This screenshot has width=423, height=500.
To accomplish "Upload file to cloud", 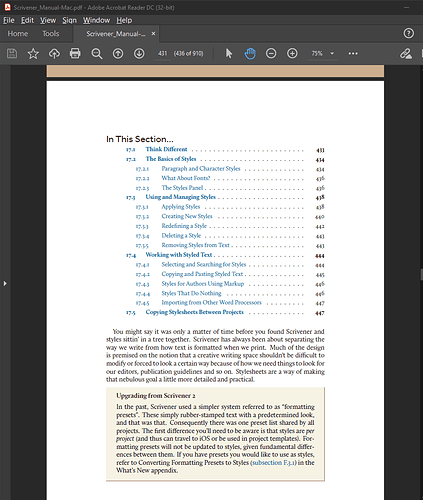I will point(54,53).
